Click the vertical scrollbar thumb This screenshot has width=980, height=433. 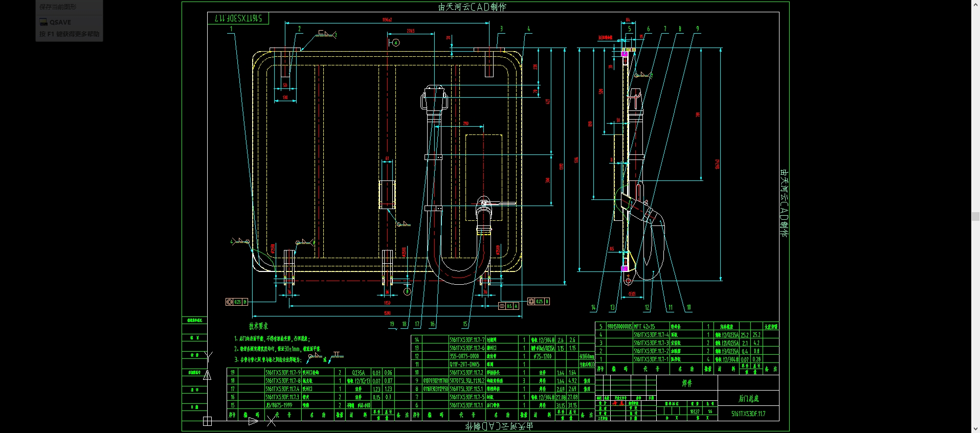point(975,216)
